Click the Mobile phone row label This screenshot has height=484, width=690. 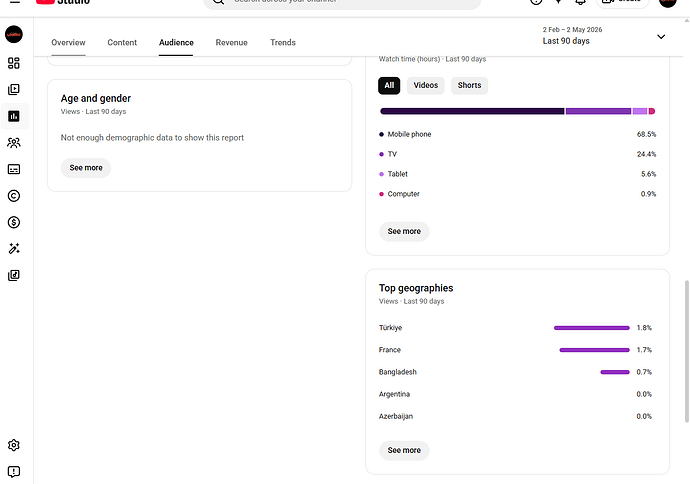coord(409,134)
